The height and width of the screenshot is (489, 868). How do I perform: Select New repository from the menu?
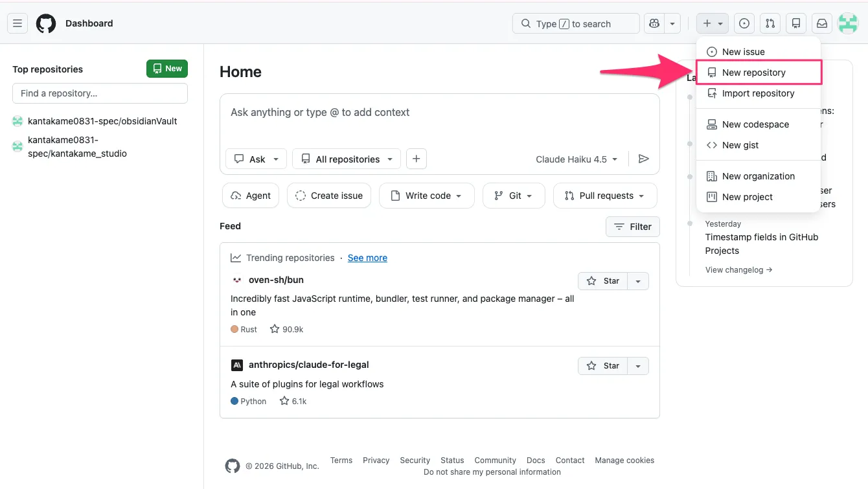click(759, 73)
